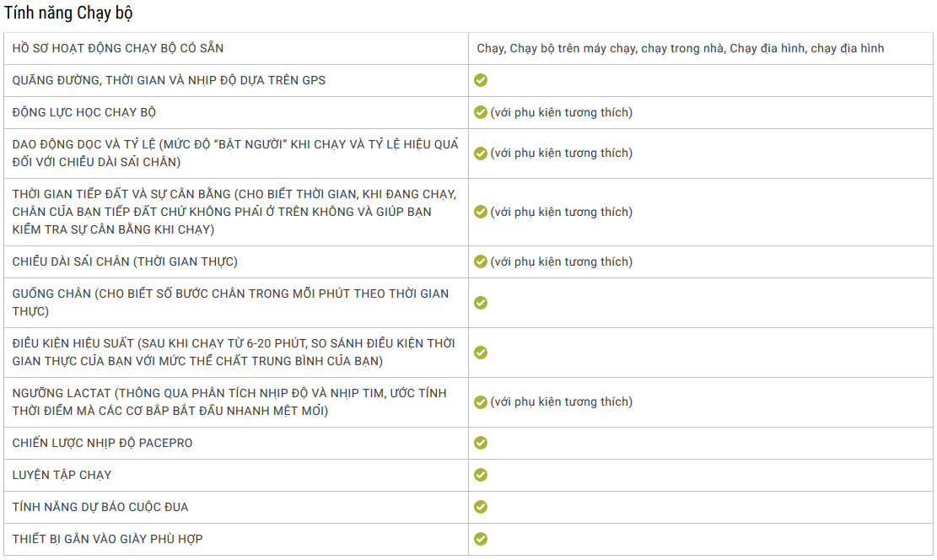Click checkmark for Chiều dài sải chân row
The width and height of the screenshot is (937, 560).
481,261
